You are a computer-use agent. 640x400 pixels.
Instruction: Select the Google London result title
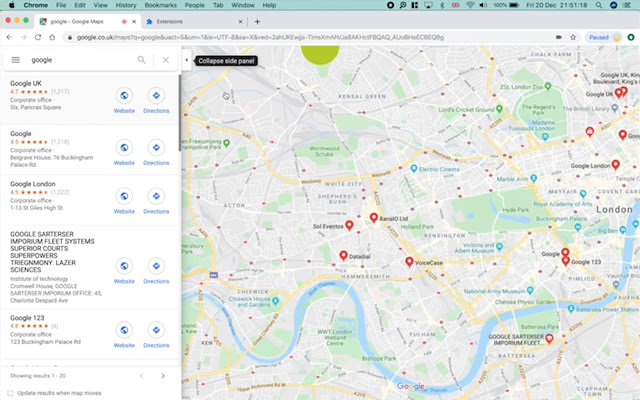(x=33, y=184)
